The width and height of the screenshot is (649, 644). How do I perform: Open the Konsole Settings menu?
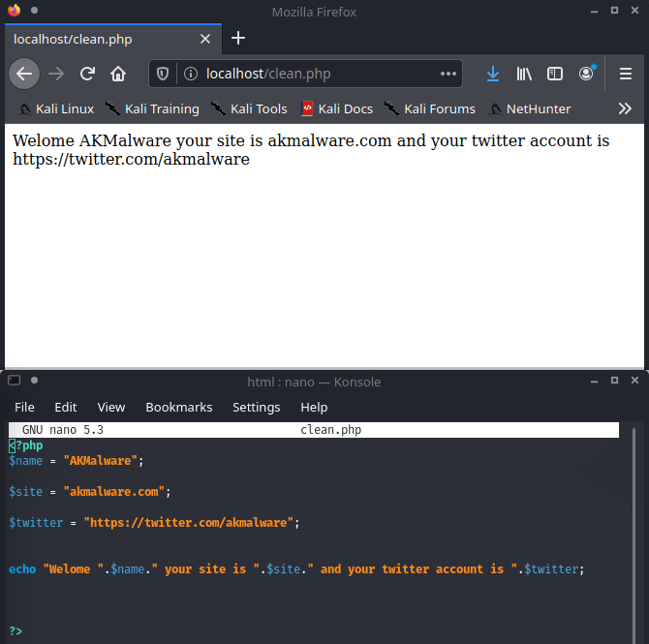click(256, 407)
